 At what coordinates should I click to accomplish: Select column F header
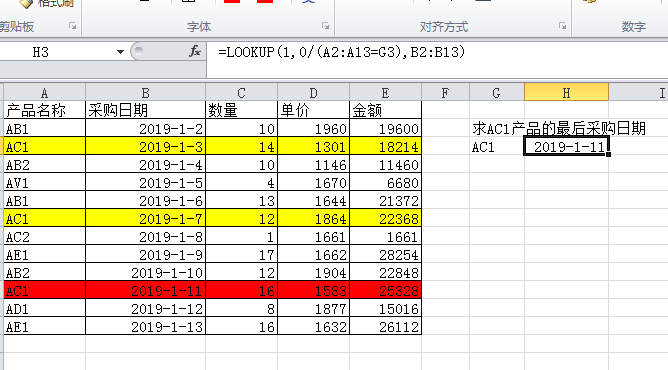point(445,93)
